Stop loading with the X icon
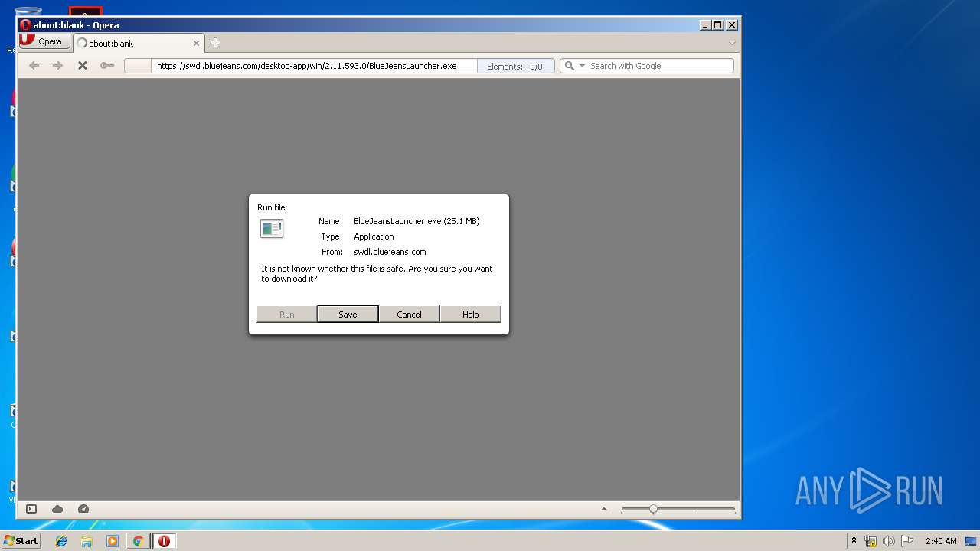 pyautogui.click(x=83, y=66)
